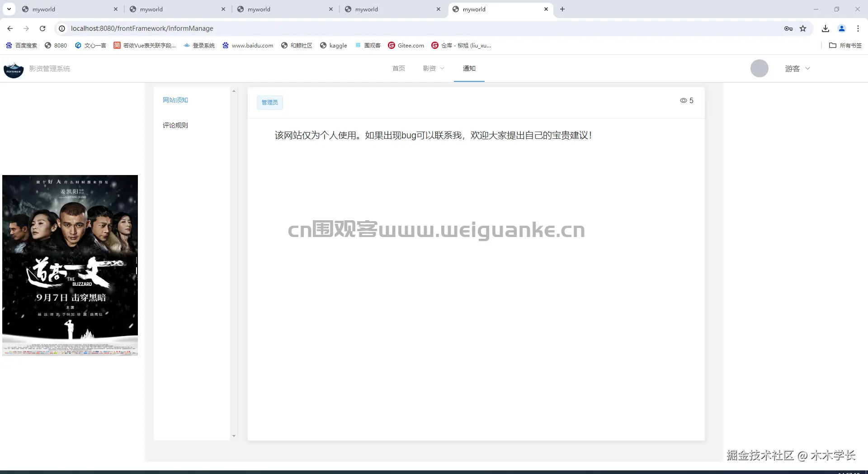The width and height of the screenshot is (868, 474).
Task: Click the view count eye icon
Action: tap(683, 100)
